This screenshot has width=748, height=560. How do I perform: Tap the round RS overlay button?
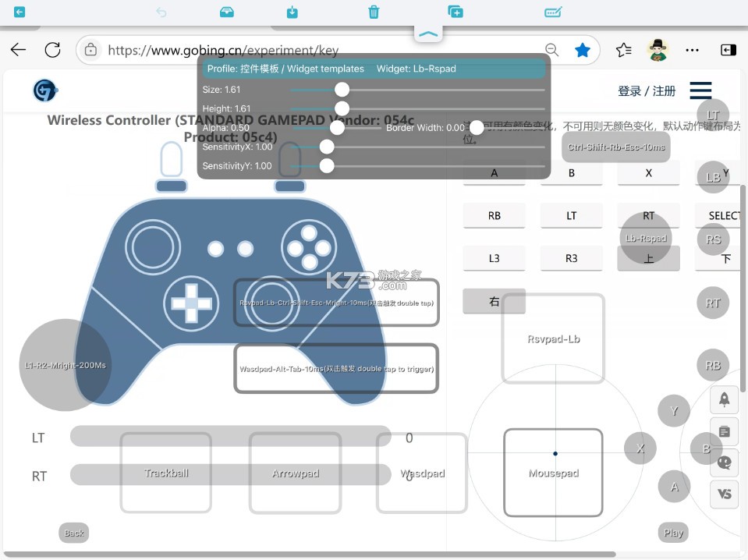pyautogui.click(x=713, y=239)
